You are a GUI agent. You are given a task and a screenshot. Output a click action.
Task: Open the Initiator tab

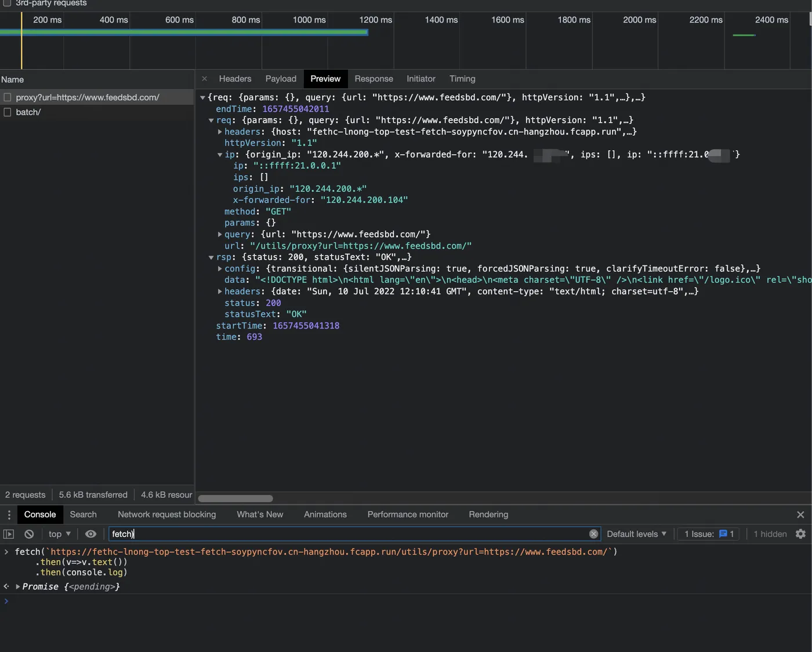coord(421,79)
